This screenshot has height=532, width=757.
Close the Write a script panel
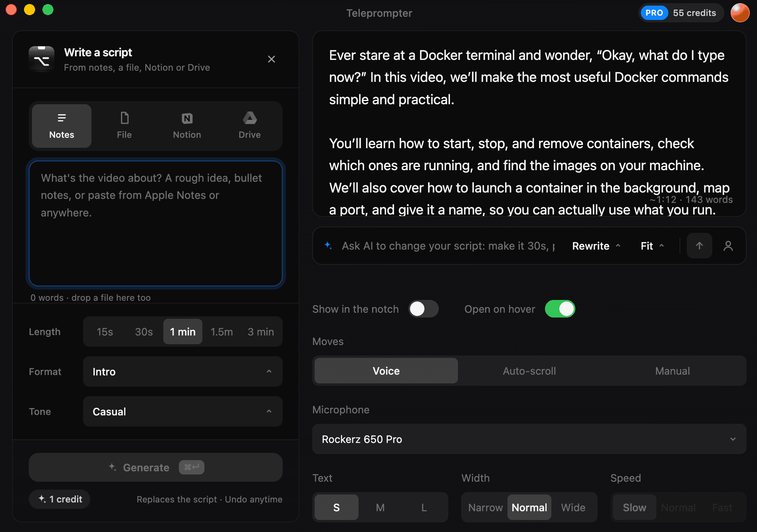(271, 59)
